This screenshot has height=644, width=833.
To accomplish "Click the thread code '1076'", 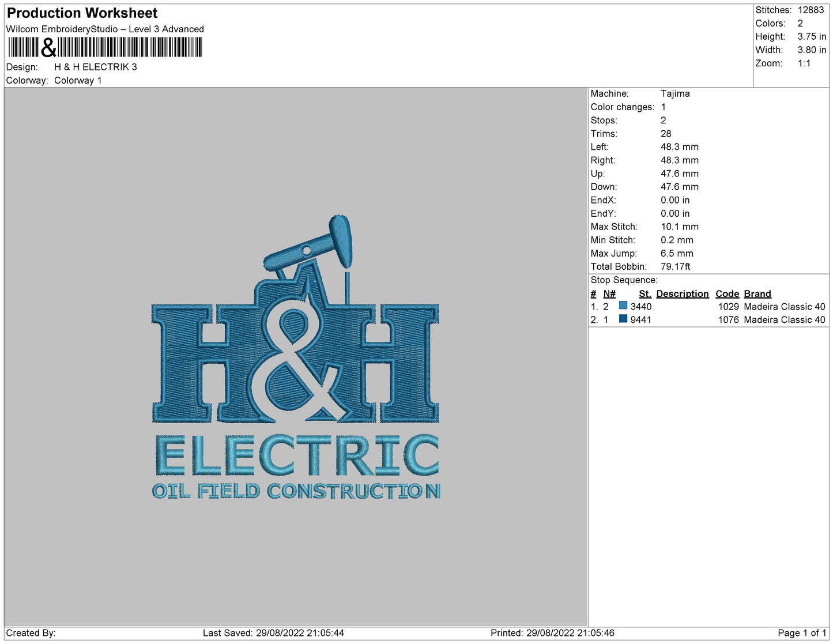I will [x=728, y=319].
